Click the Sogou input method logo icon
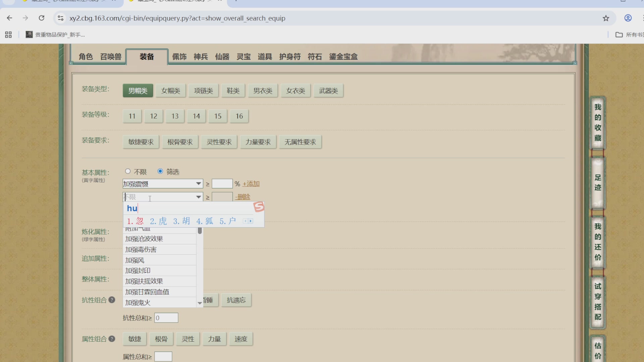644x362 pixels. coord(259,207)
